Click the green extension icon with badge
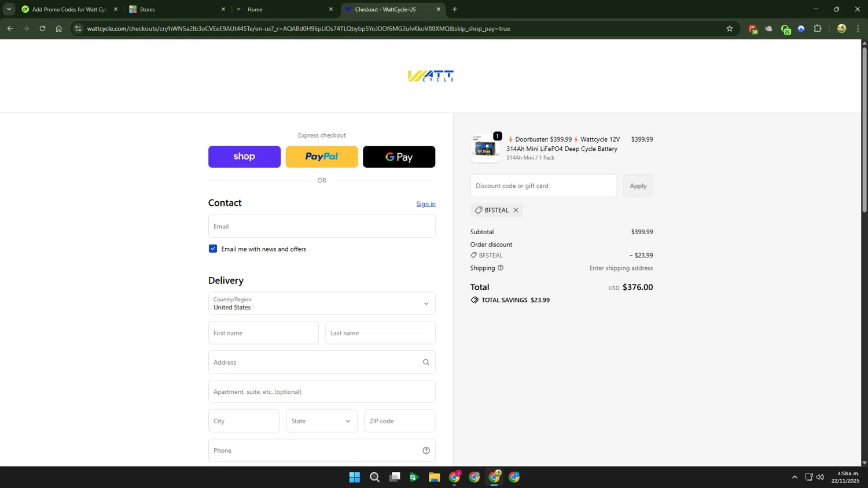Viewport: 868px width, 488px height. coord(785,29)
